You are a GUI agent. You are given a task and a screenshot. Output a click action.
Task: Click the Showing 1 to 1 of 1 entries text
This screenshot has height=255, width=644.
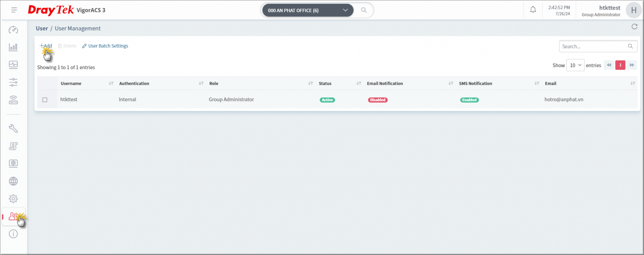point(66,67)
